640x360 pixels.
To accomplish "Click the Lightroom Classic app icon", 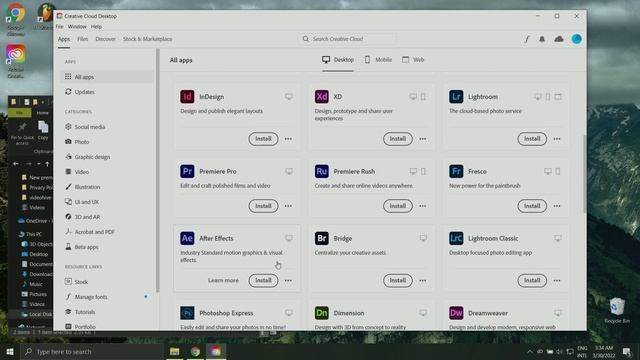I will pyautogui.click(x=456, y=238).
